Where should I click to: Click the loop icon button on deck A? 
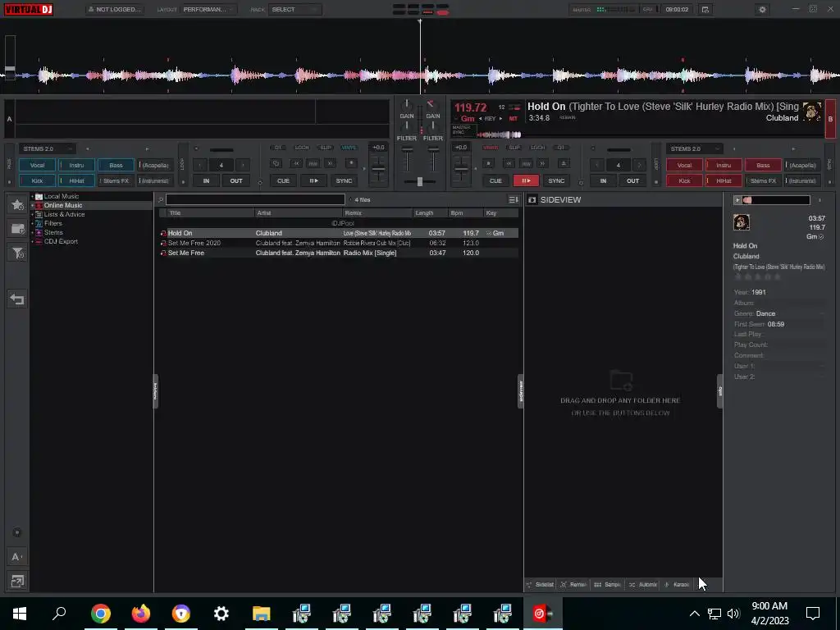276,163
